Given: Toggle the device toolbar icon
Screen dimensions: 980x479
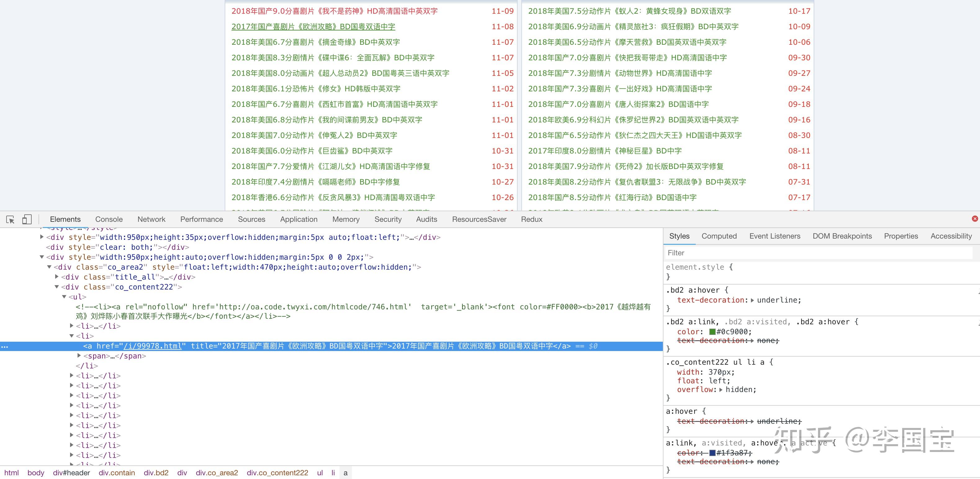Looking at the screenshot, I should coord(27,219).
